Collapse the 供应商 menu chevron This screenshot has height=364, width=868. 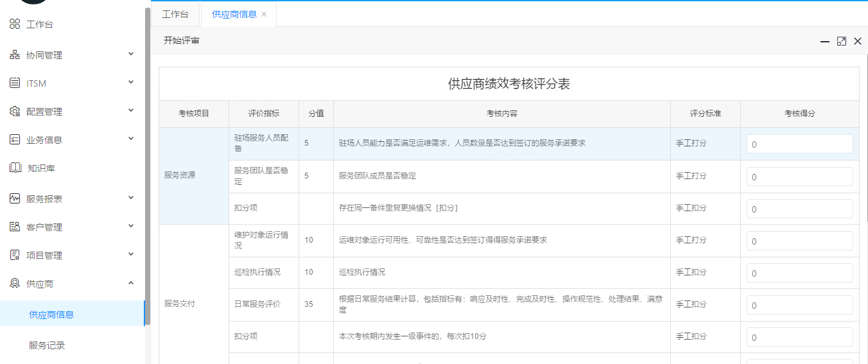[131, 283]
